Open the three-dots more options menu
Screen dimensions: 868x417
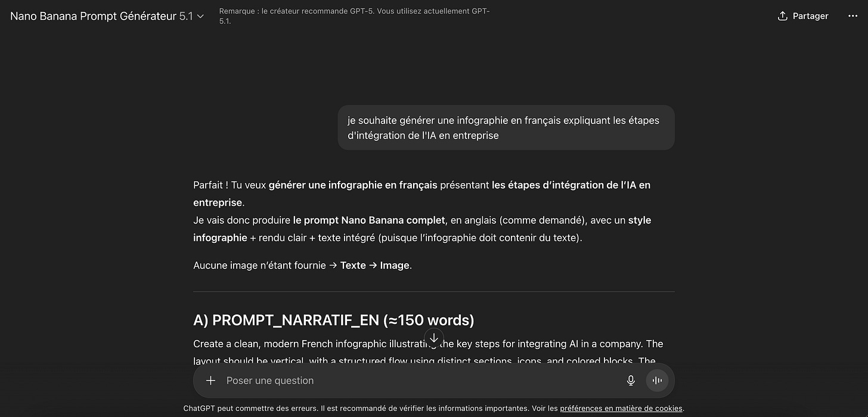tap(852, 16)
